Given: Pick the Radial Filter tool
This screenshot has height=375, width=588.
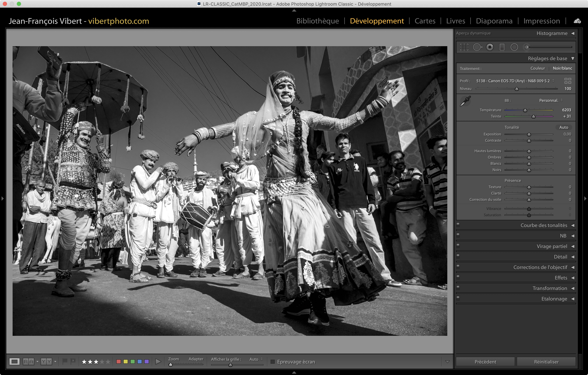Looking at the screenshot, I should (x=514, y=47).
